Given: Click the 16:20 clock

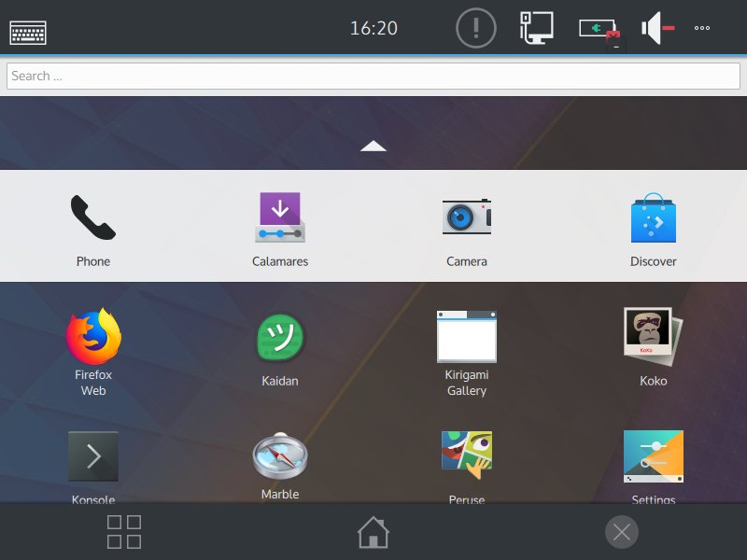Looking at the screenshot, I should pyautogui.click(x=373, y=28).
